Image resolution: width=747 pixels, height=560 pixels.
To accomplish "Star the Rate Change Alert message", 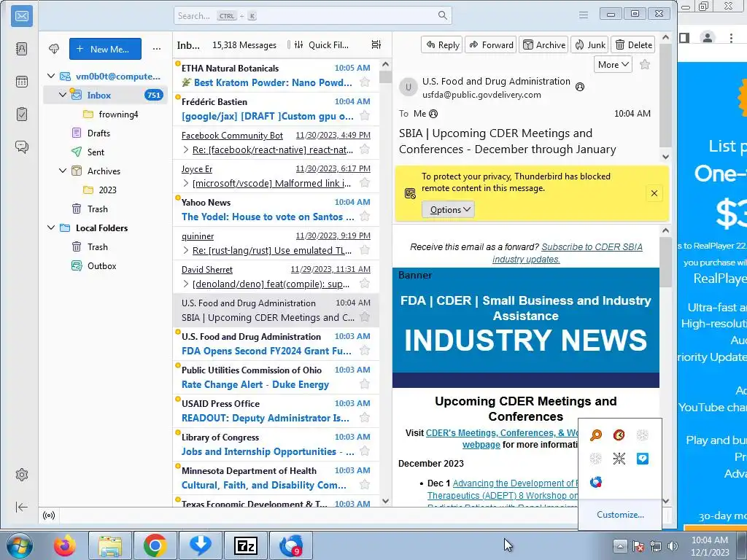I will click(365, 384).
